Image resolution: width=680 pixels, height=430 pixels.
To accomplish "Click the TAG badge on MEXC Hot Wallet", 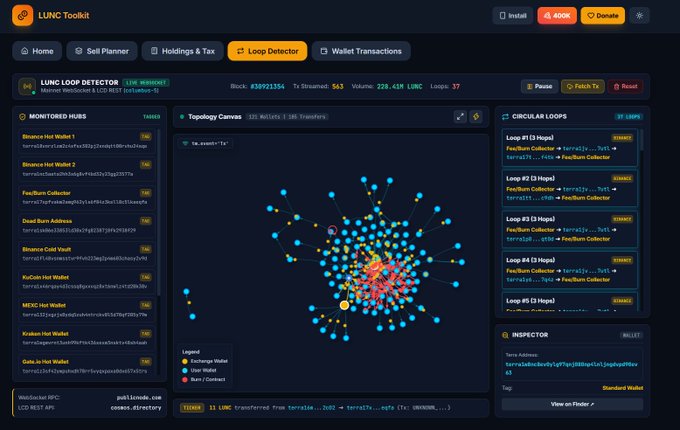I will click(146, 305).
